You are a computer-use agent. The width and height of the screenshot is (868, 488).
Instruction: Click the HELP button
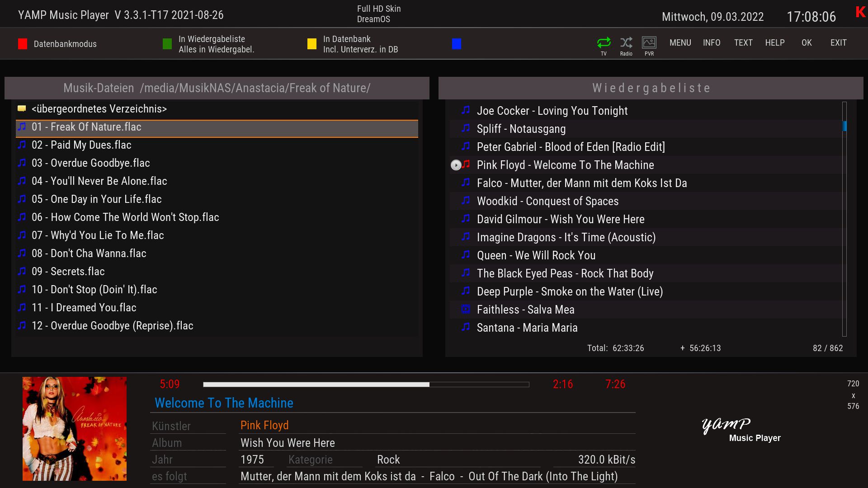775,43
